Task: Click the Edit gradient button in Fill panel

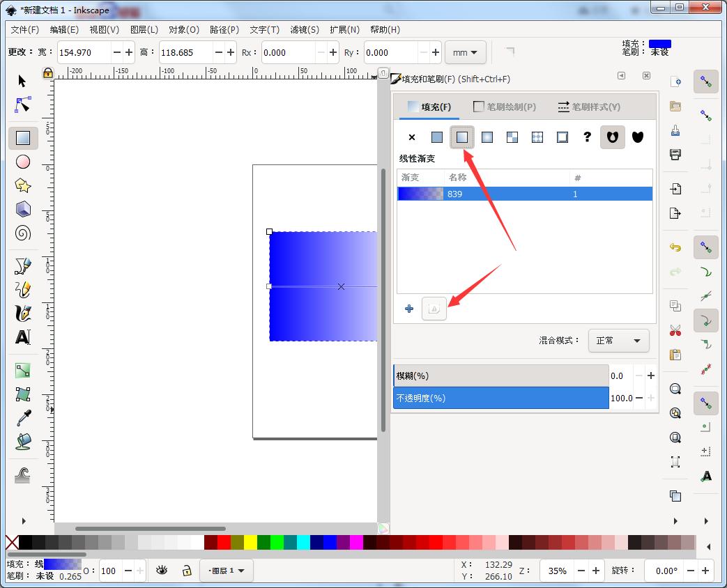Action: coord(434,309)
